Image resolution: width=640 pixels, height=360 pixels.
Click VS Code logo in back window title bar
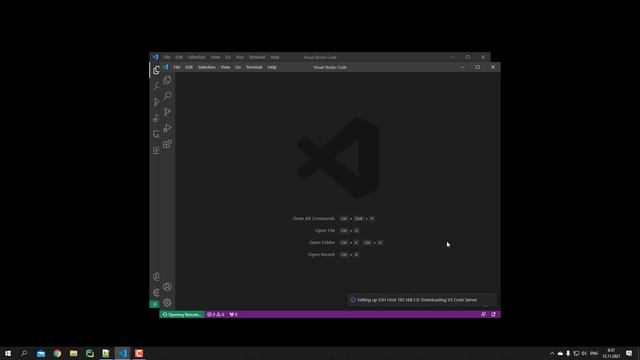pyautogui.click(x=156, y=57)
